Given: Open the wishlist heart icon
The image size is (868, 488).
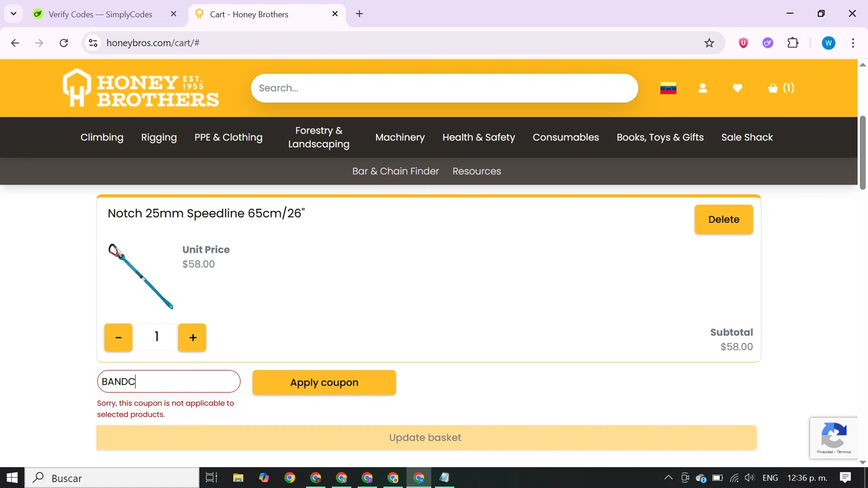Looking at the screenshot, I should click(737, 88).
